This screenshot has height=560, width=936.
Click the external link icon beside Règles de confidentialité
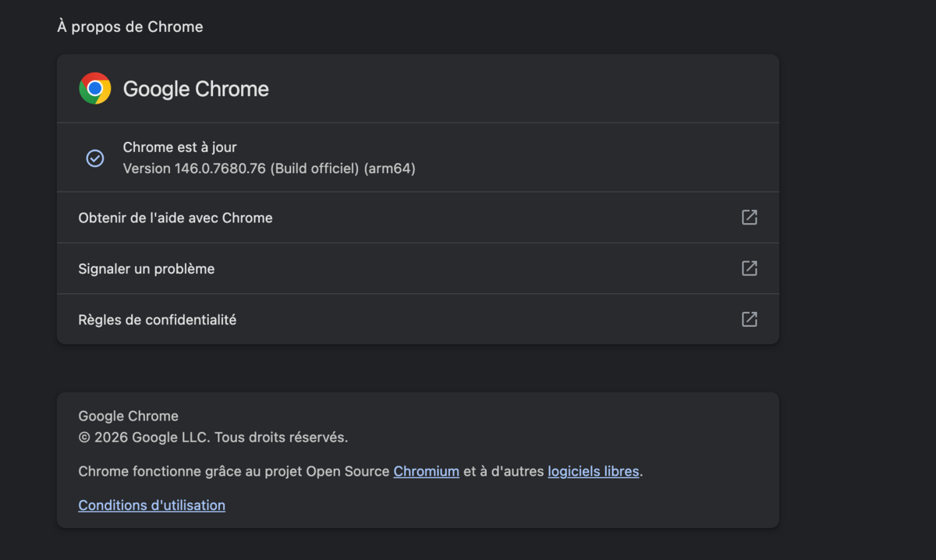click(749, 318)
